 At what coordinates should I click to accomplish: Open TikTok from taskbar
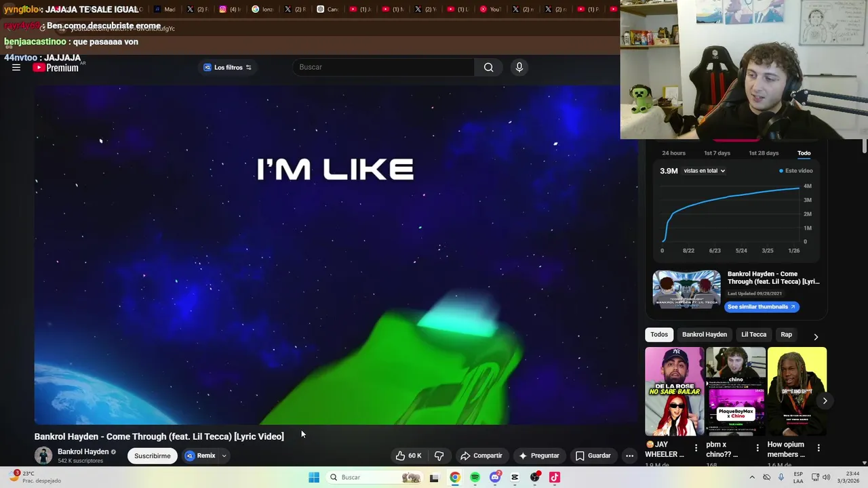[555, 477]
